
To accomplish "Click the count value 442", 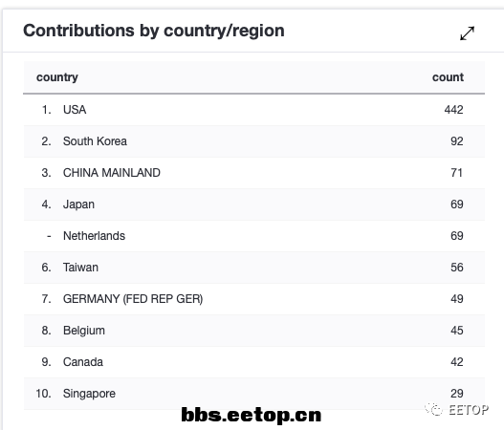I will point(453,110).
